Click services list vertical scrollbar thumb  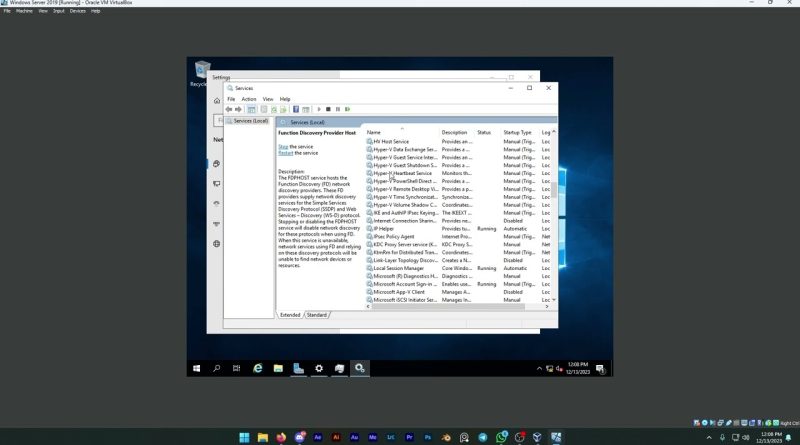(x=554, y=190)
